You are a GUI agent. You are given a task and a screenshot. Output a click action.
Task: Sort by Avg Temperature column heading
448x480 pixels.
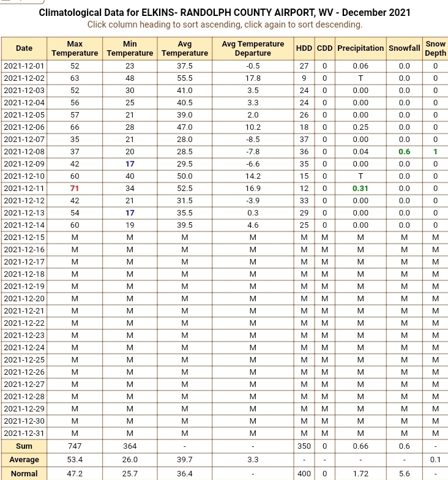[x=185, y=48]
